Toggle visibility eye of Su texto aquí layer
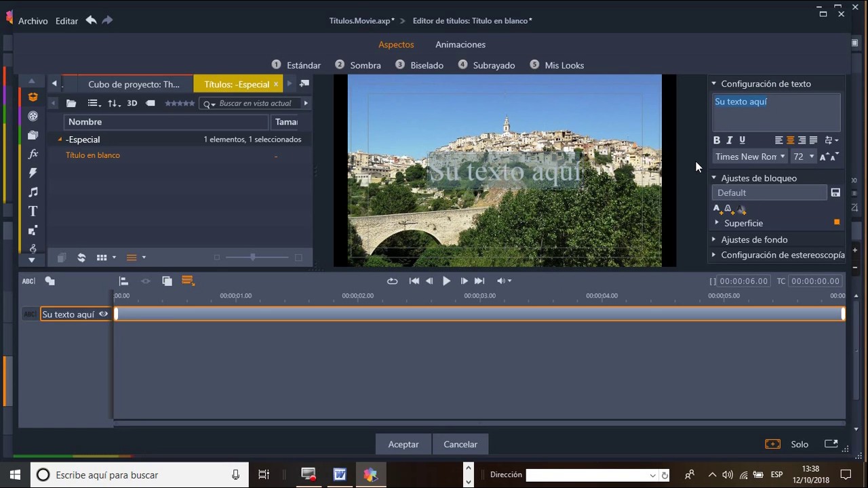Screen dimensions: 868x488 (x=103, y=314)
